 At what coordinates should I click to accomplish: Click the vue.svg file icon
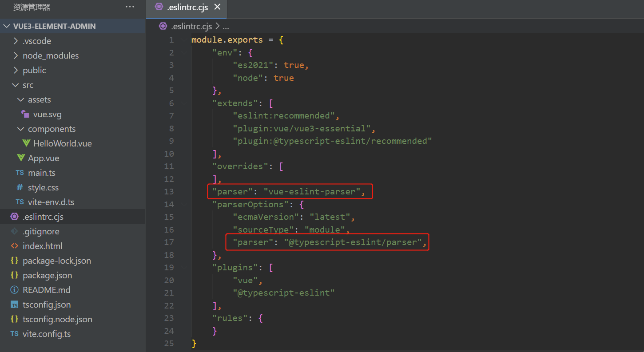click(25, 114)
